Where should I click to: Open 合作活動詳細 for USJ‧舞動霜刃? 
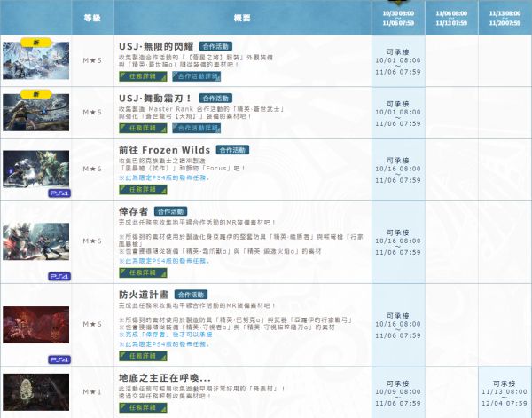click(x=194, y=128)
